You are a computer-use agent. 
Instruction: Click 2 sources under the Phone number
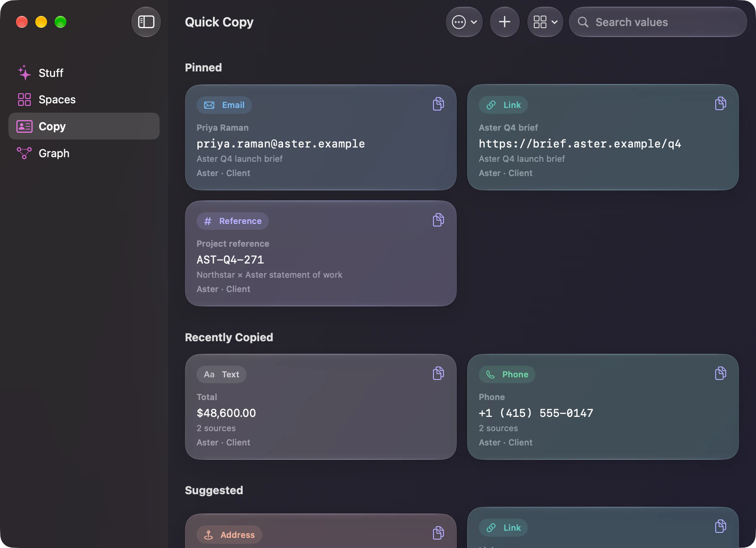tap(498, 428)
